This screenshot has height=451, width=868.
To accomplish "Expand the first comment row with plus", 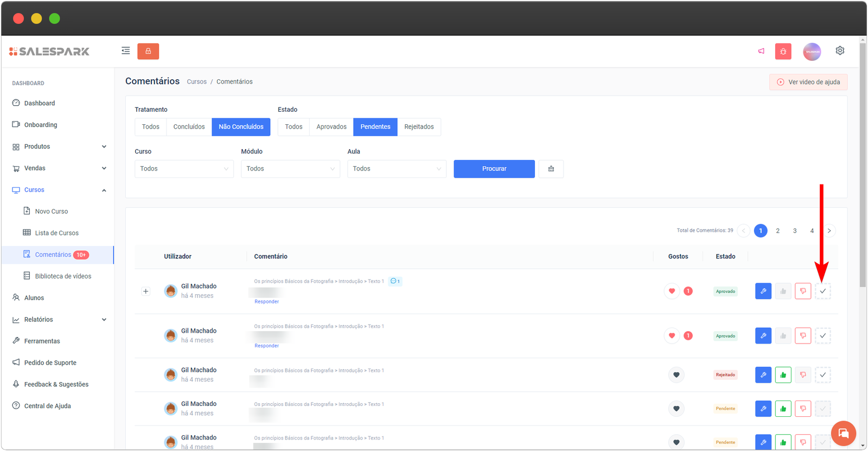I will click(145, 291).
